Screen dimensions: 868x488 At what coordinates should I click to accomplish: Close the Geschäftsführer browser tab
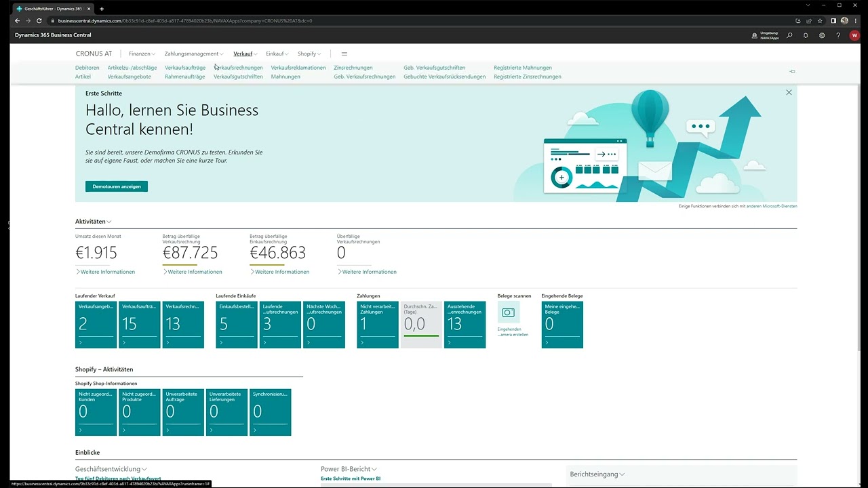pyautogui.click(x=89, y=9)
